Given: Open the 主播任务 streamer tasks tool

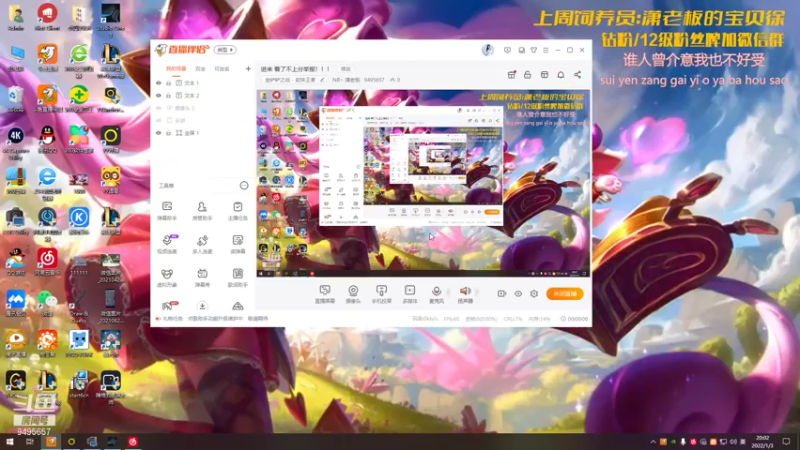Looking at the screenshot, I should click(x=237, y=211).
